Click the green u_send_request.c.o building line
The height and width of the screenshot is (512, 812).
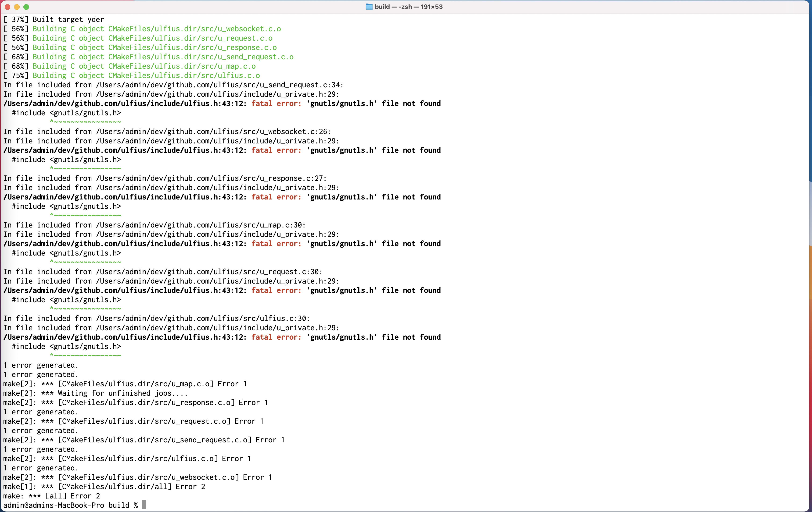pyautogui.click(x=163, y=57)
